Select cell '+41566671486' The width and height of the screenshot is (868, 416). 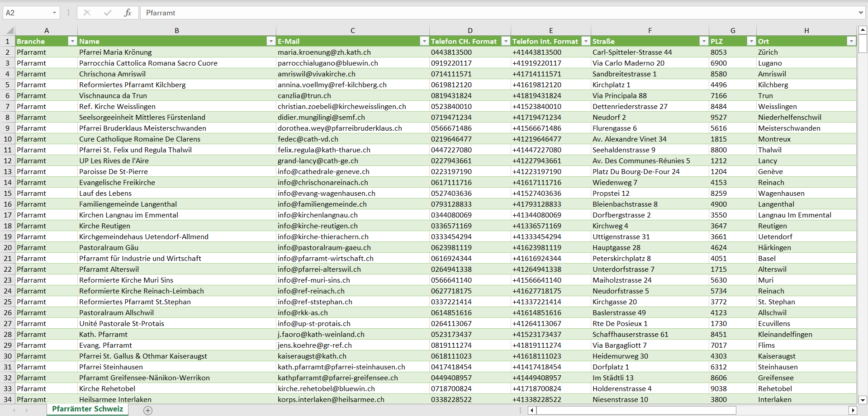click(x=551, y=128)
